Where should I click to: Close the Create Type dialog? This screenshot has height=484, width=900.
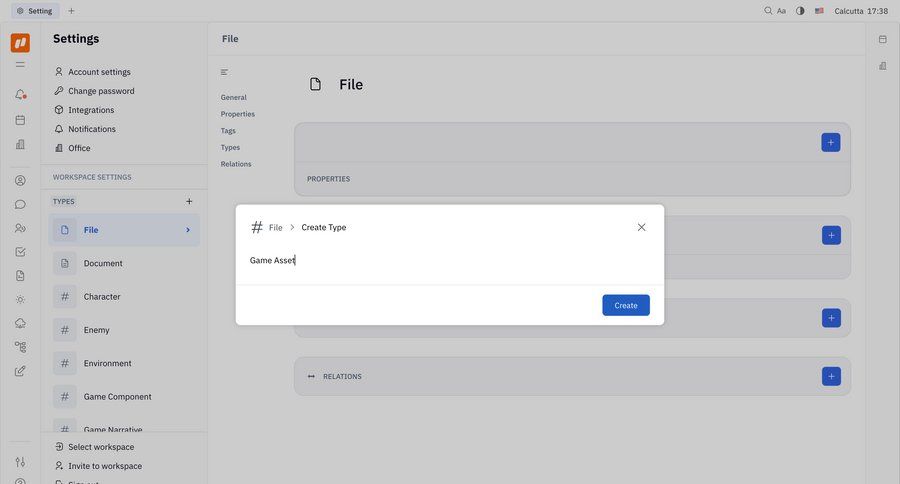[x=641, y=227]
